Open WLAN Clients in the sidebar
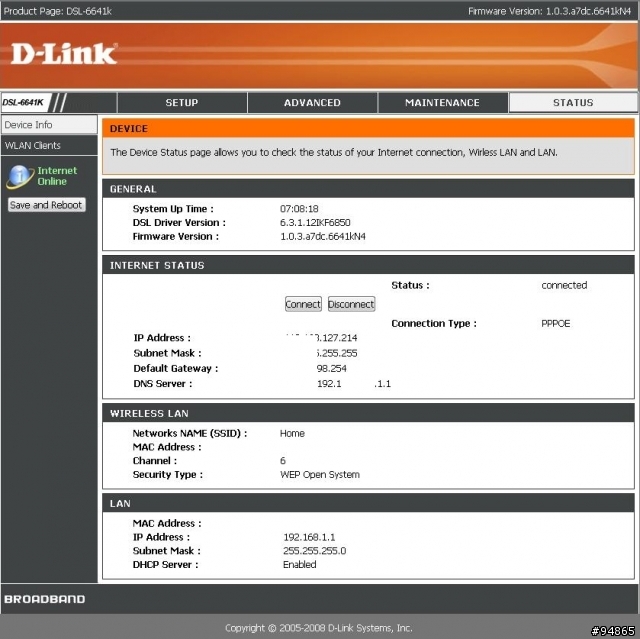The image size is (640, 639). click(x=49, y=145)
